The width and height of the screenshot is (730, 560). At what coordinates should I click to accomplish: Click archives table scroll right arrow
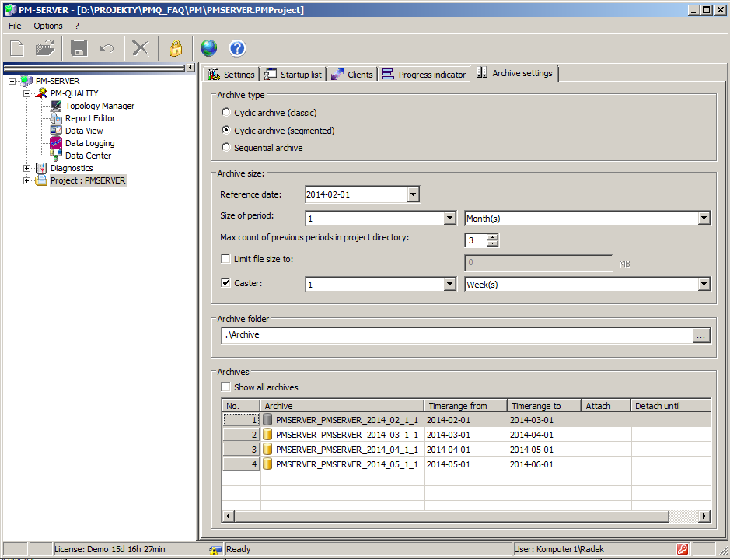click(x=704, y=516)
